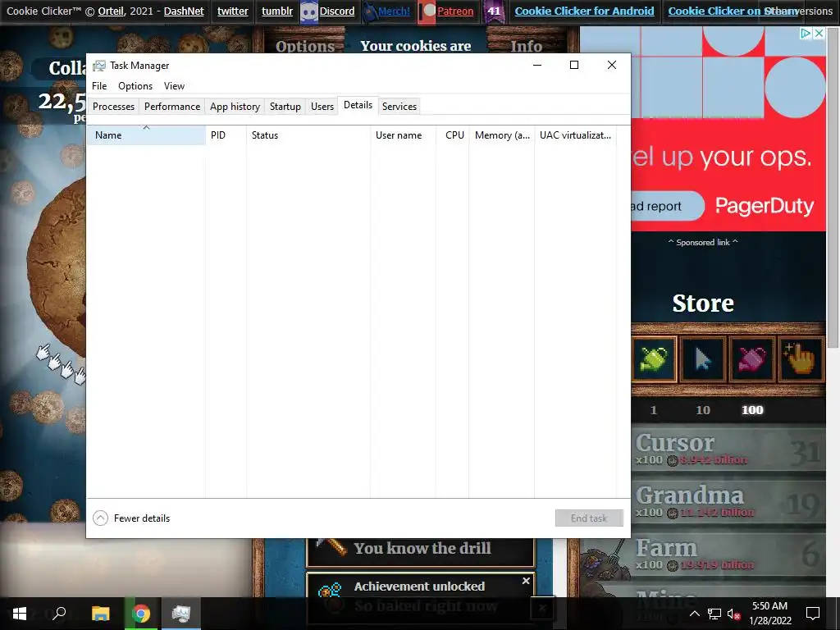Buy Cursor building in store
840x630 pixels.
point(728,450)
